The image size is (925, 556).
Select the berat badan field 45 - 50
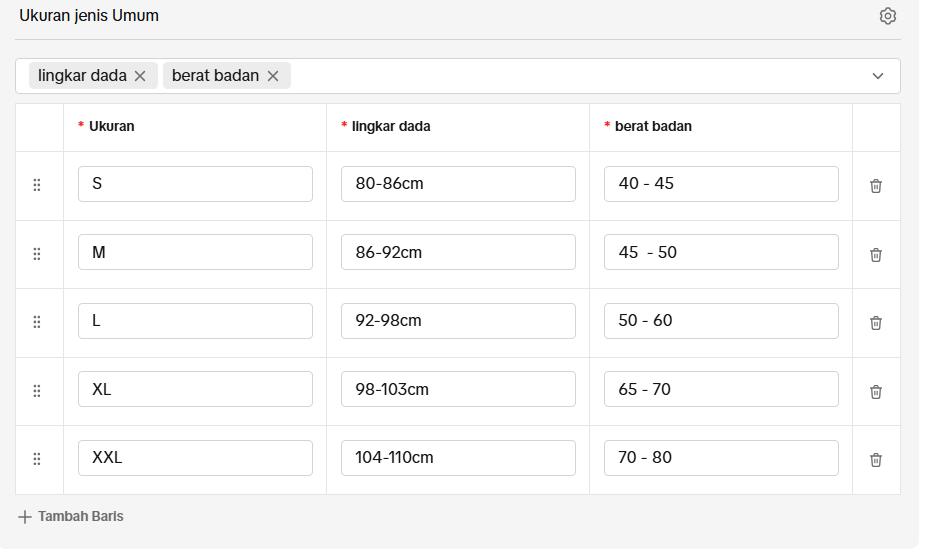tap(721, 253)
